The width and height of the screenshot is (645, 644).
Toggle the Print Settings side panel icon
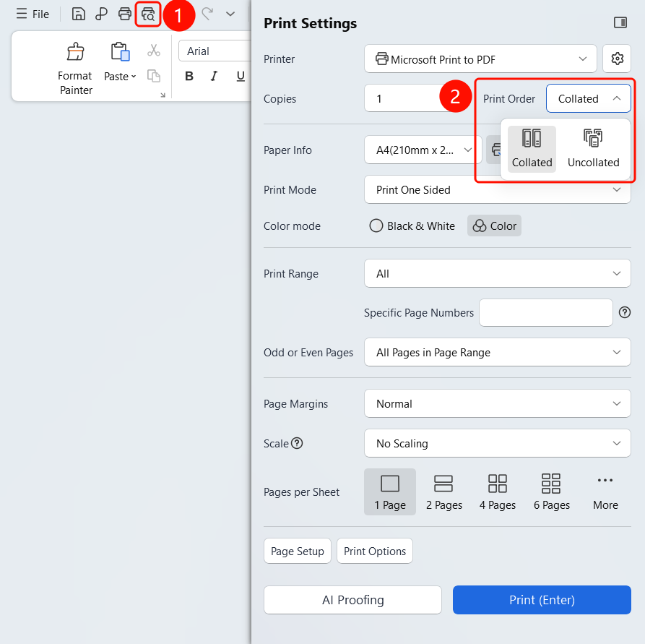point(620,22)
